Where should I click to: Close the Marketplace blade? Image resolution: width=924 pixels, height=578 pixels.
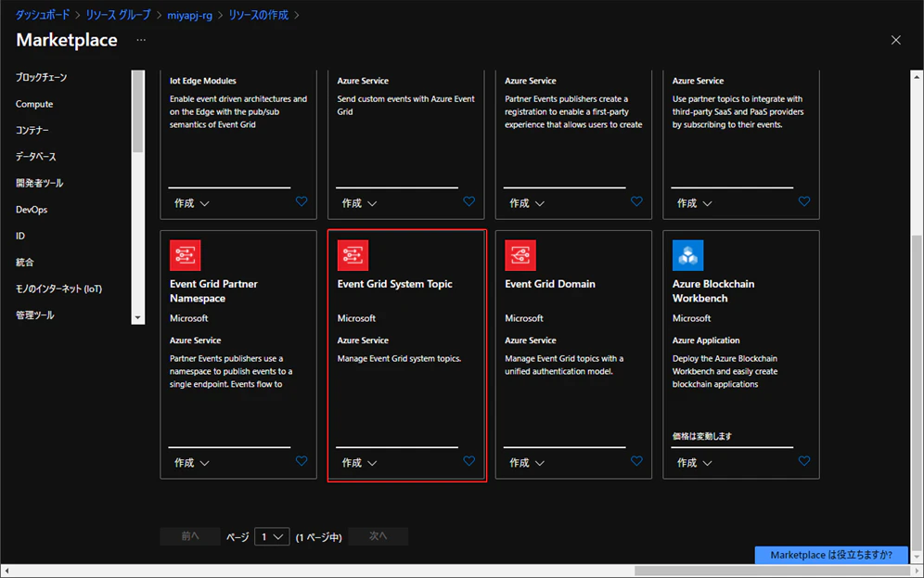[896, 40]
